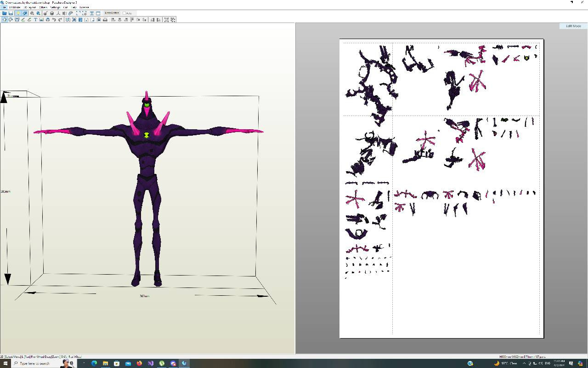Click the single window view icon
The width and height of the screenshot is (588, 368).
[98, 13]
